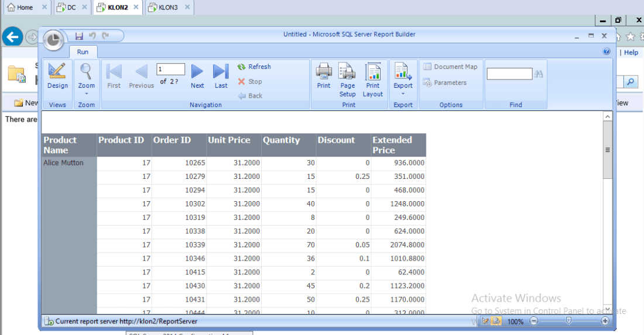Click the zoom in plus button

605,321
